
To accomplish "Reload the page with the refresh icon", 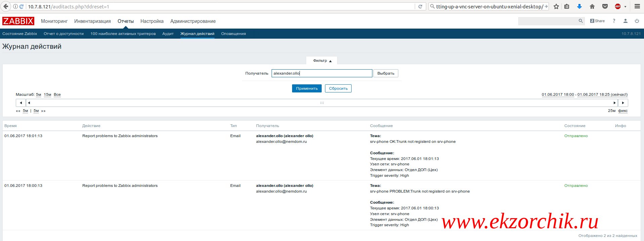I will [x=420, y=6].
